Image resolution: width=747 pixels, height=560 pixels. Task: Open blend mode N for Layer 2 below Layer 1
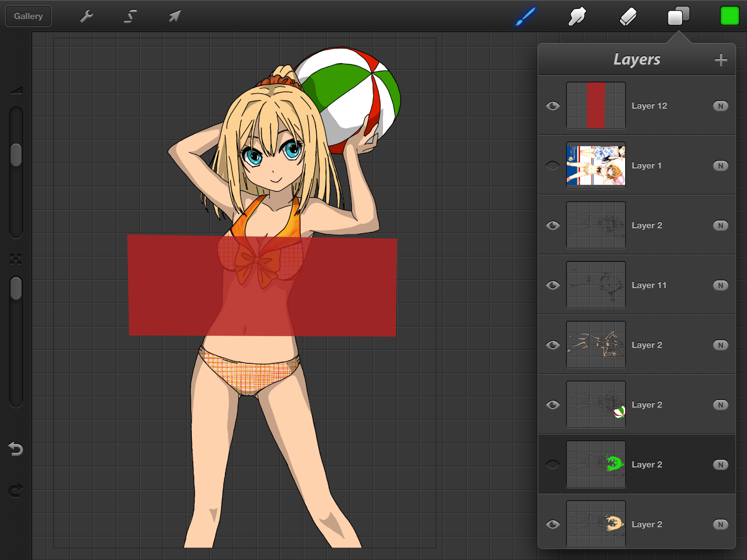pos(720,225)
